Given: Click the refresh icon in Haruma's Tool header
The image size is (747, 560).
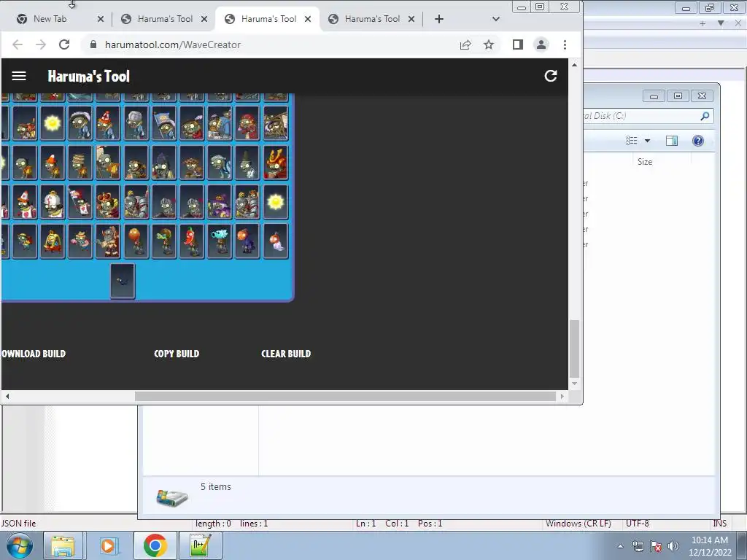Looking at the screenshot, I should coord(551,76).
